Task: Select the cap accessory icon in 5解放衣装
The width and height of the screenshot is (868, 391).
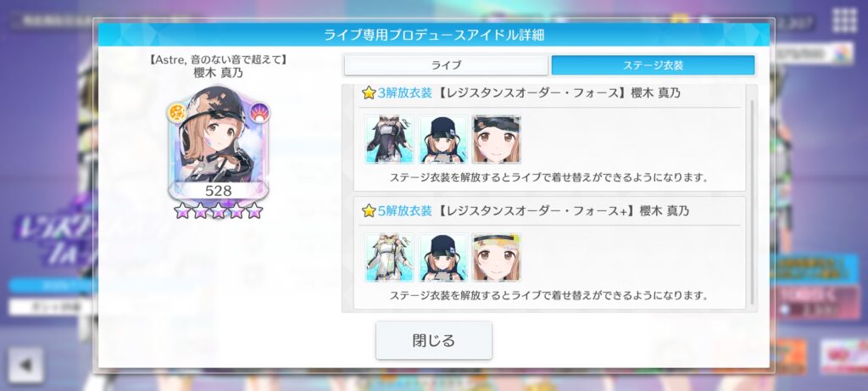Action: point(442,257)
